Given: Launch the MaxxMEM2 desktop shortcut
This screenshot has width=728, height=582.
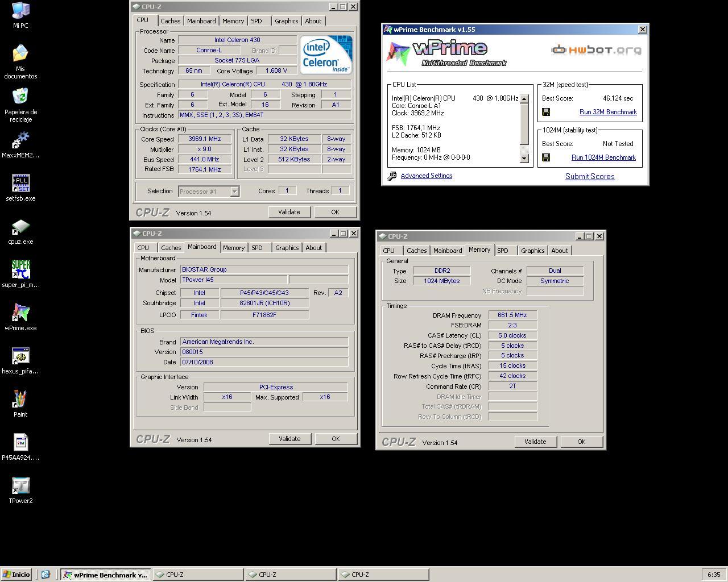Looking at the screenshot, I should click(20, 145).
